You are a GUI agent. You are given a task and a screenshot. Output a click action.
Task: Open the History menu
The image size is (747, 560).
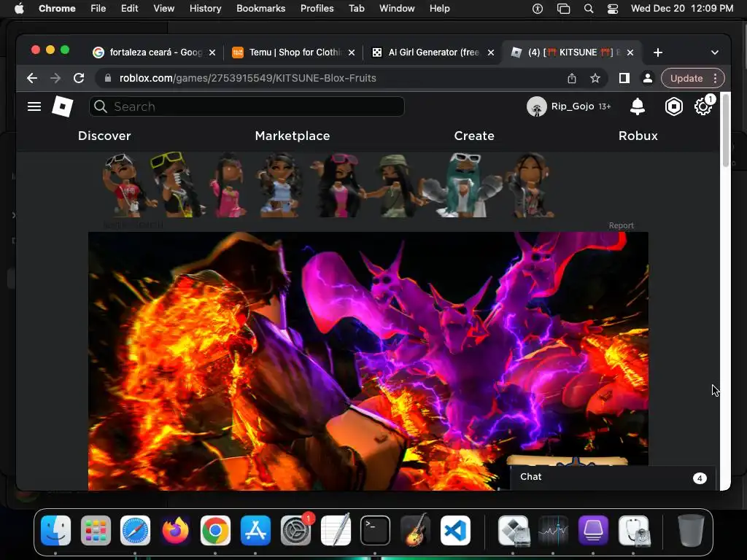[x=205, y=9]
